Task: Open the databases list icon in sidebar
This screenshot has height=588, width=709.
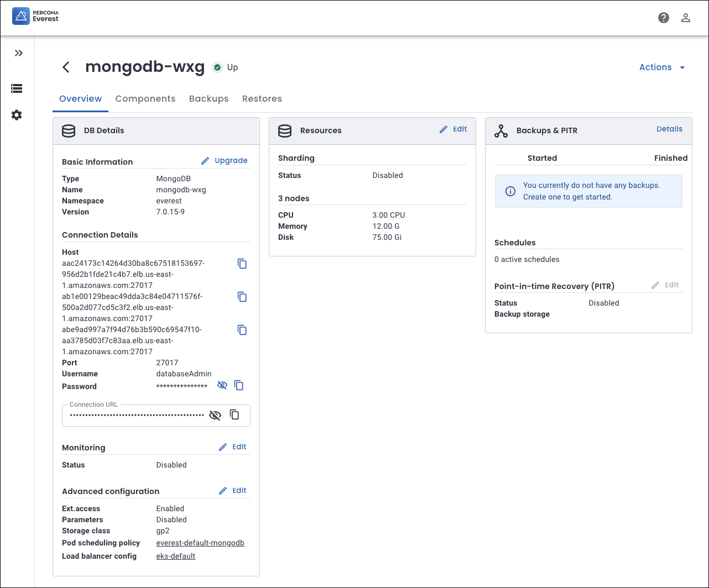Action: (x=17, y=88)
